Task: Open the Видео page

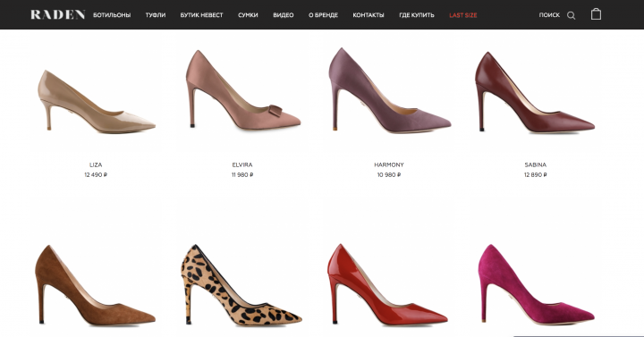Action: (x=284, y=15)
